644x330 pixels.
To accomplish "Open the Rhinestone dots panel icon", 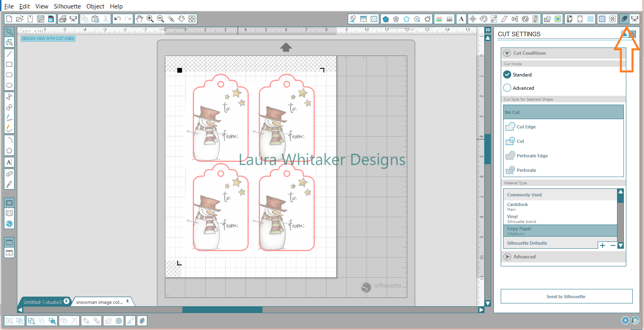I will click(x=612, y=19).
